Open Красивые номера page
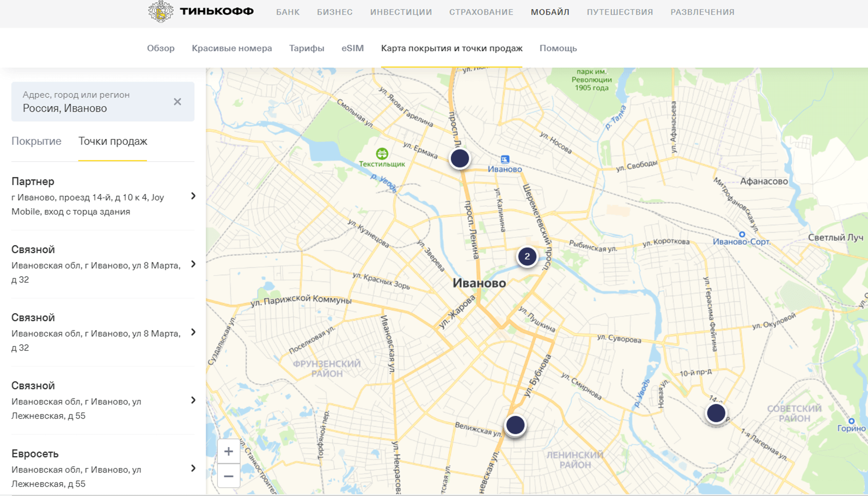Screen dimensions: 868x496 (x=232, y=48)
